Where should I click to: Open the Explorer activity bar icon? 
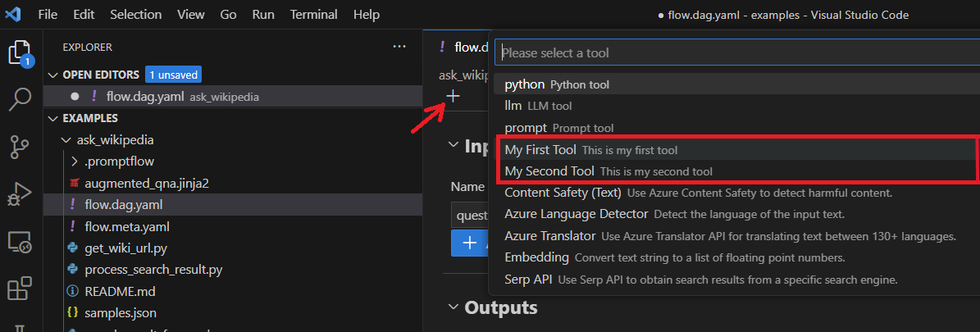tap(20, 54)
